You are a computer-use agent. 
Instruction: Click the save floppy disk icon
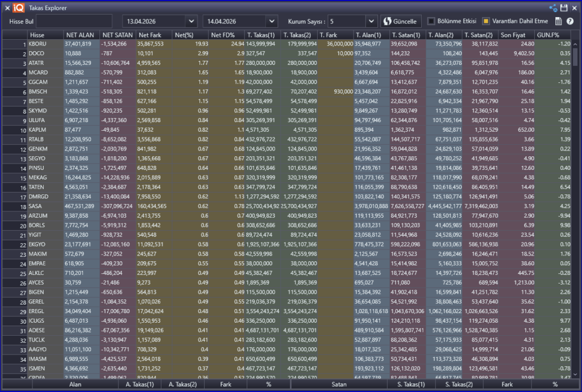click(x=564, y=8)
